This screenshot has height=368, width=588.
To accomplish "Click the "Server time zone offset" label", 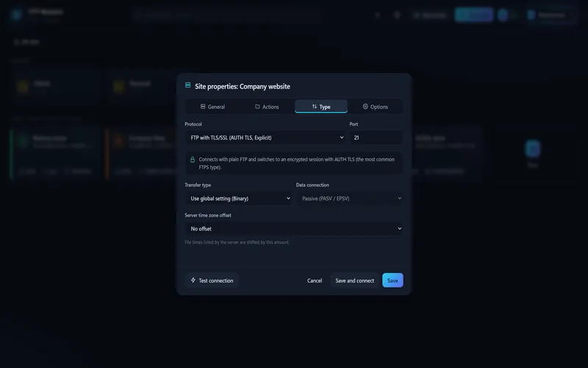I will [208, 215].
